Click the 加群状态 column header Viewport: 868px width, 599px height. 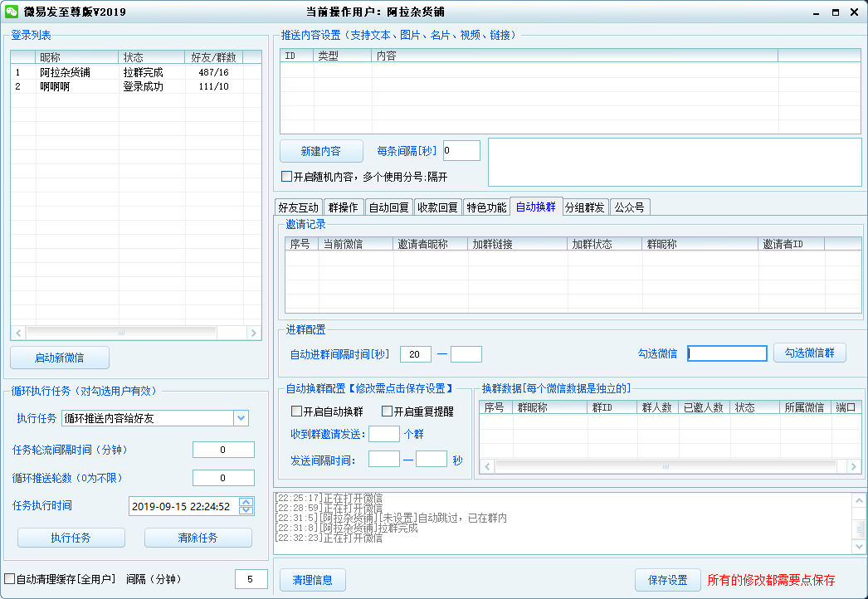pyautogui.click(x=604, y=244)
